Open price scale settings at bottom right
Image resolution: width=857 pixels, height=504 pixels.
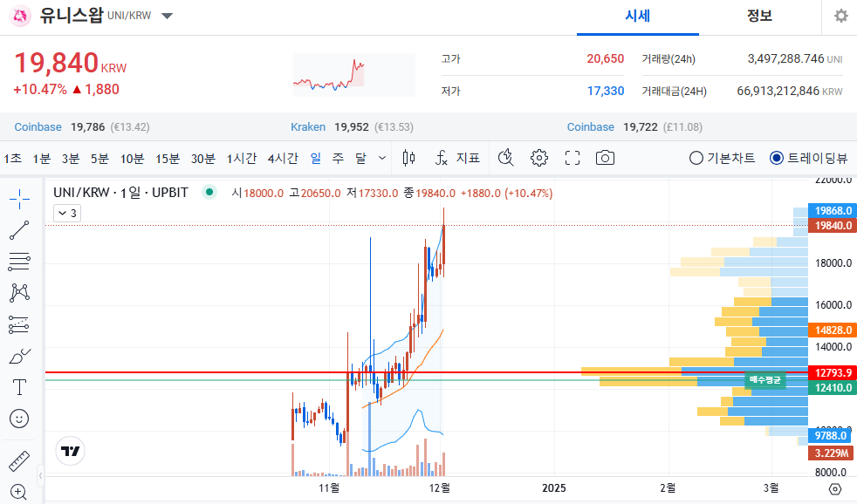pyautogui.click(x=835, y=488)
